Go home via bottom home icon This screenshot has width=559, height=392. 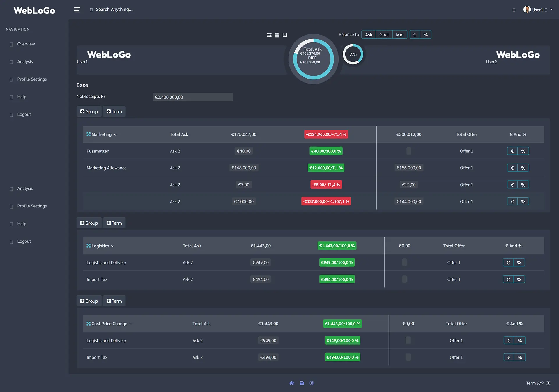[x=292, y=383]
